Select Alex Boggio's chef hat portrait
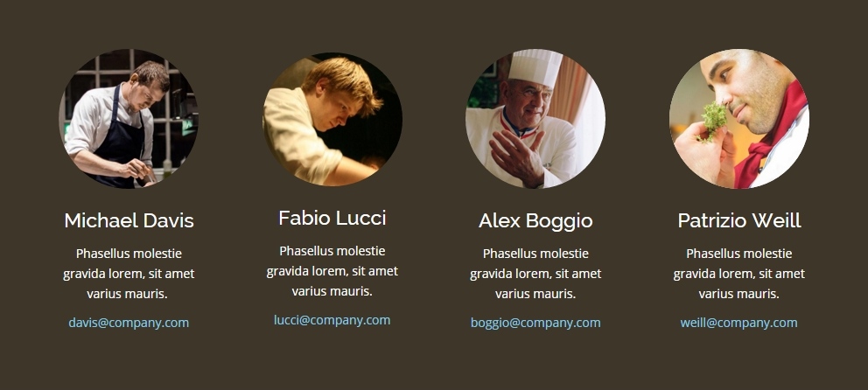 535,119
